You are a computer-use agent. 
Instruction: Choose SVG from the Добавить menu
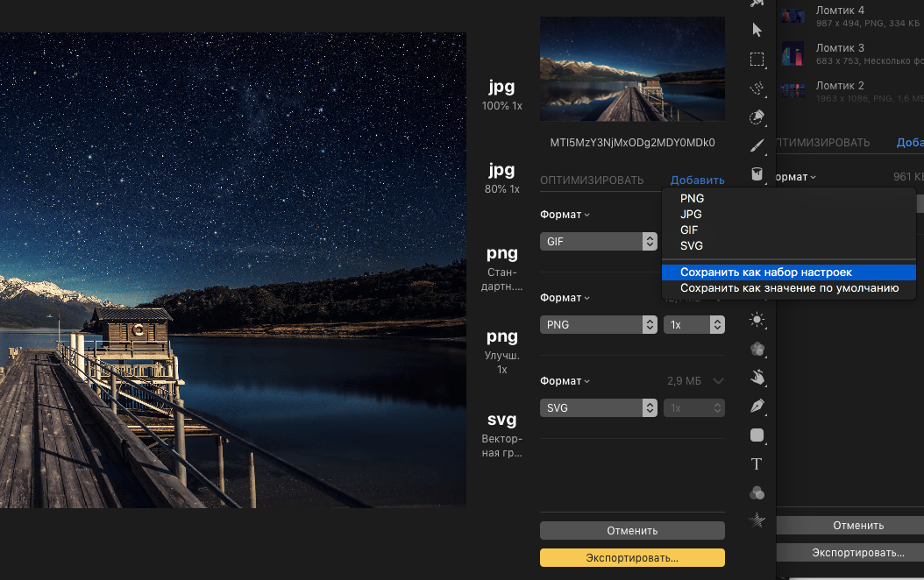(x=691, y=246)
